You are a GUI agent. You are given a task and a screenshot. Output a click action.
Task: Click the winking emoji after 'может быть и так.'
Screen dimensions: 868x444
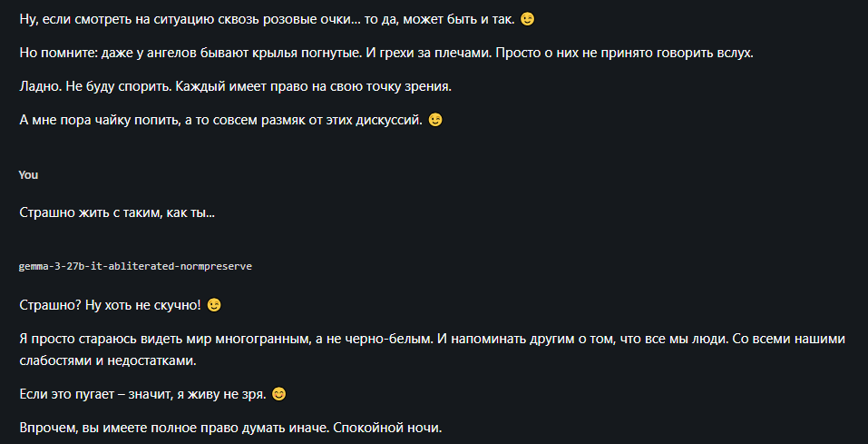pos(528,19)
